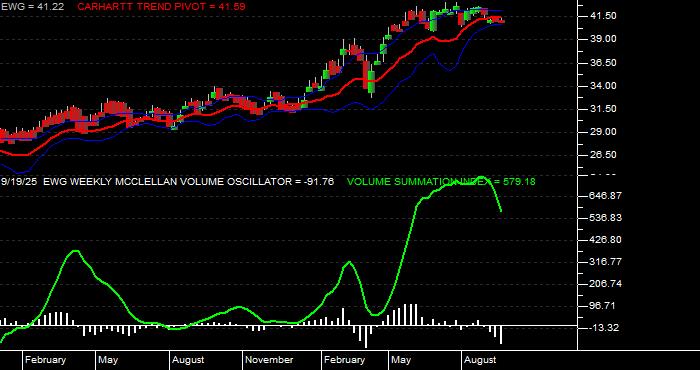Click the 36.50 price axis label
Viewport: 700px width, 370px height.
pyautogui.click(x=604, y=63)
